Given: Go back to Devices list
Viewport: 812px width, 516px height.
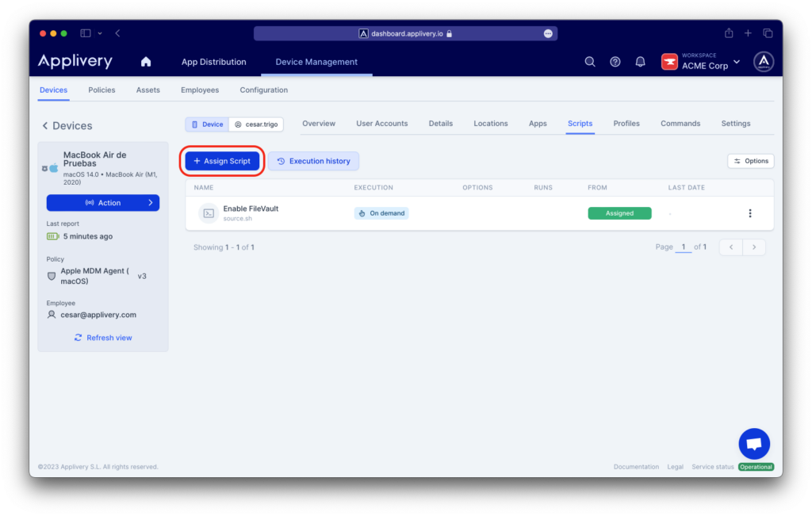Looking at the screenshot, I should click(x=67, y=126).
